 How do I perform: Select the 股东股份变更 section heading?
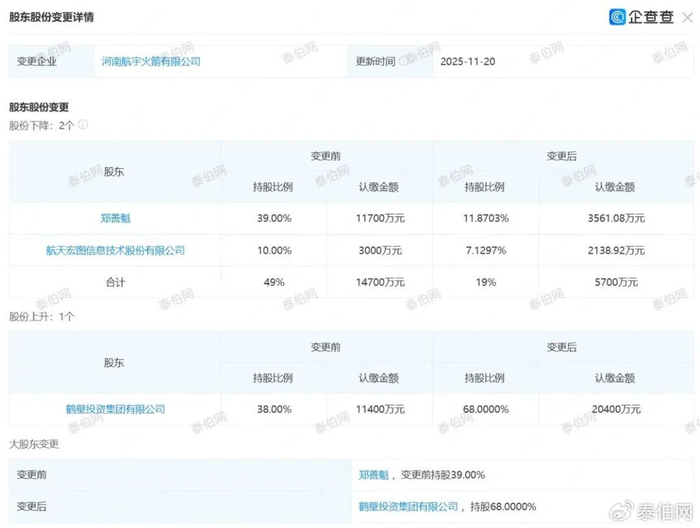(x=39, y=107)
